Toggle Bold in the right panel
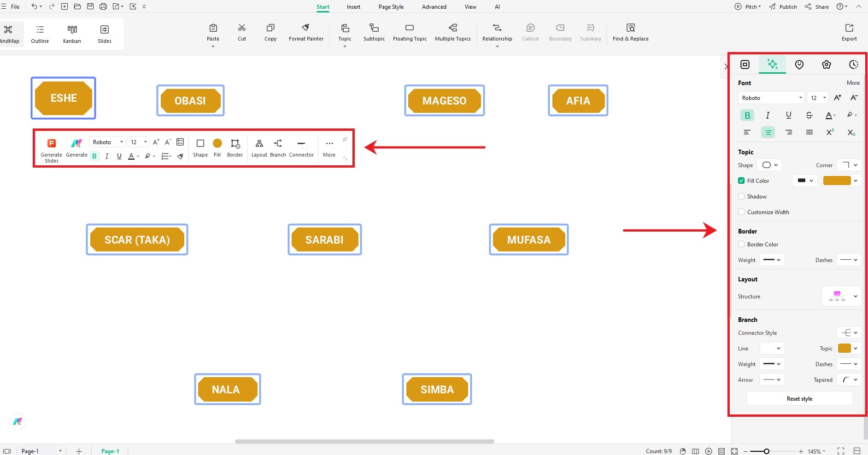 pyautogui.click(x=747, y=115)
